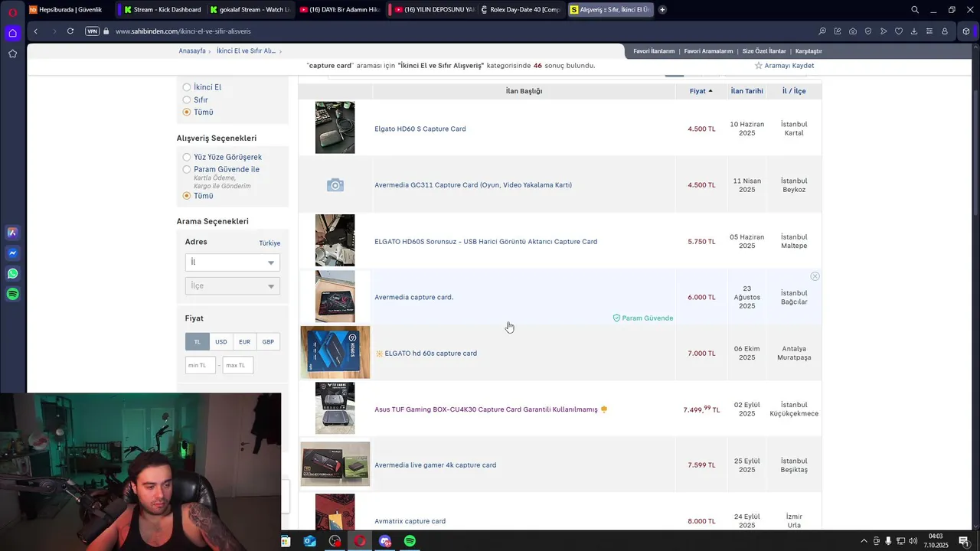980x551 pixels.
Task: Open the Opera extensions cube icon
Action: coord(966,31)
